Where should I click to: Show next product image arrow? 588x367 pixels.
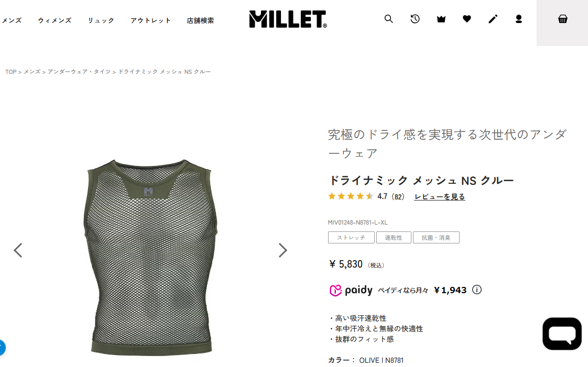[283, 250]
